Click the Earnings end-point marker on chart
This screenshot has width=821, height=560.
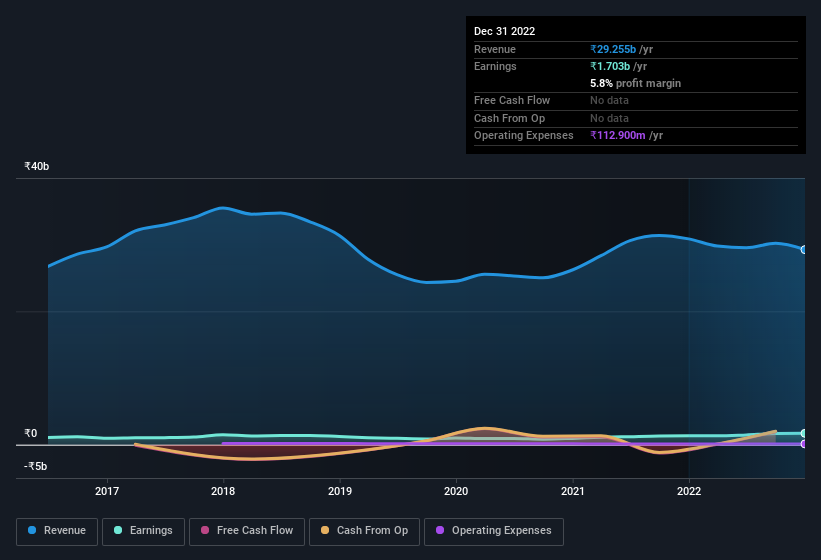tap(804, 433)
